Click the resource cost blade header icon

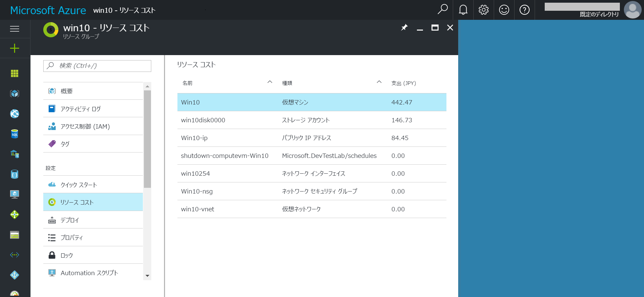51,30
